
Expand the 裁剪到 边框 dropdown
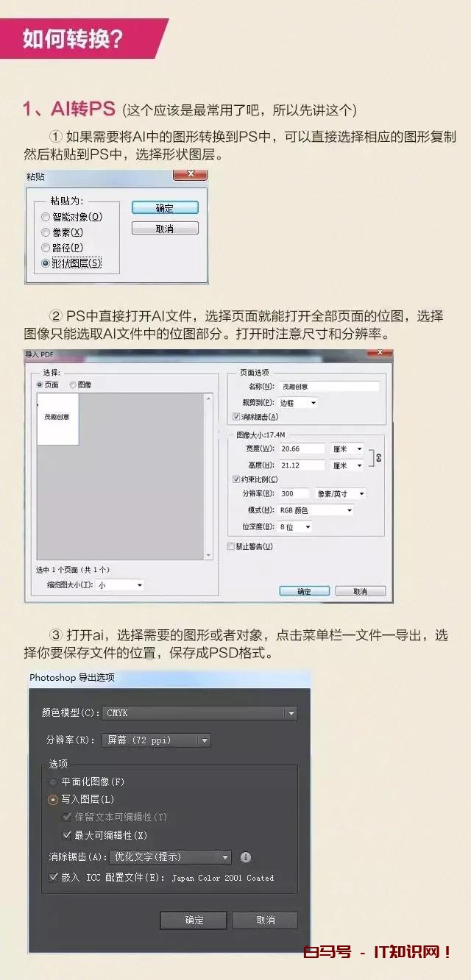pyautogui.click(x=298, y=403)
